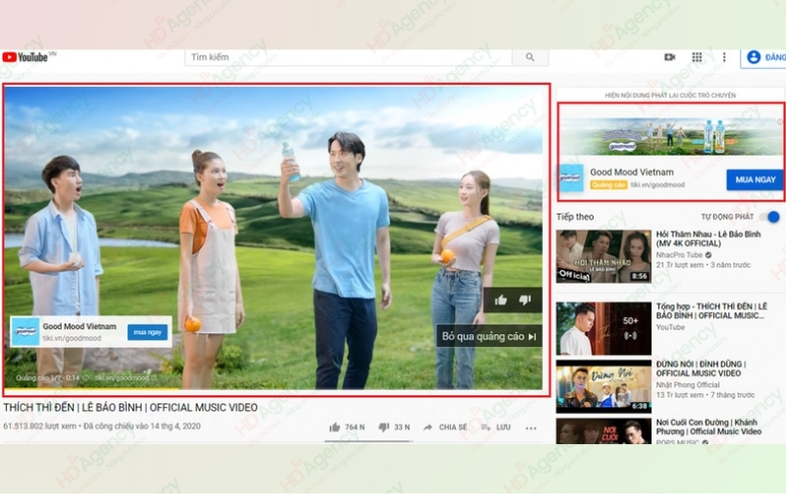Like the ad with thumbs up overlay
The image size is (786, 494).
(x=500, y=300)
